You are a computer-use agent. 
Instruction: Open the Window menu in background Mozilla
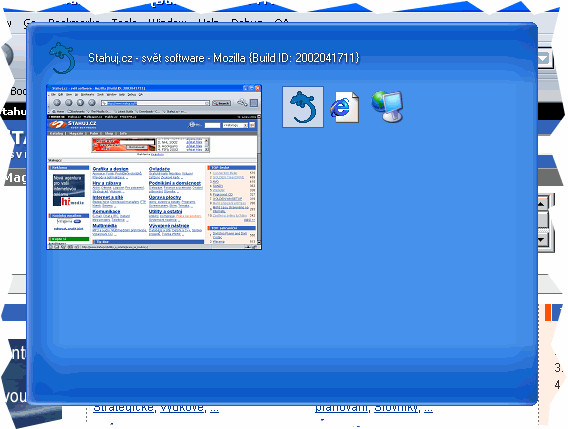coord(167,21)
